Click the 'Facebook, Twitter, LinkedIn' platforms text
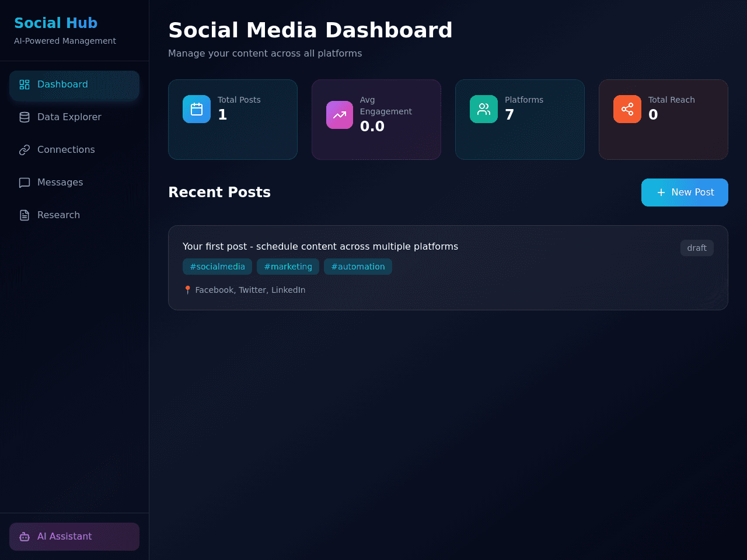This screenshot has width=747, height=560. click(x=250, y=290)
